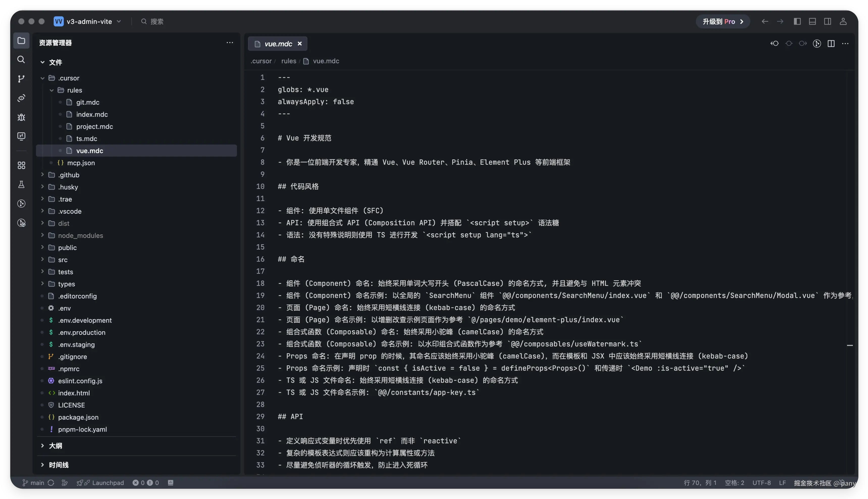Toggle the secondary sidebar visibility
The width and height of the screenshot is (868, 499).
click(x=827, y=22)
